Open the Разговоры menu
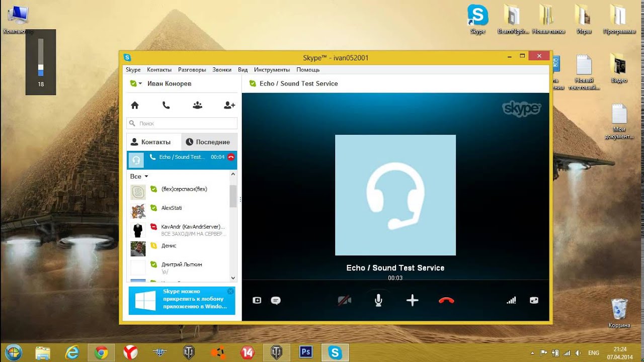644x362 pixels. click(x=192, y=70)
